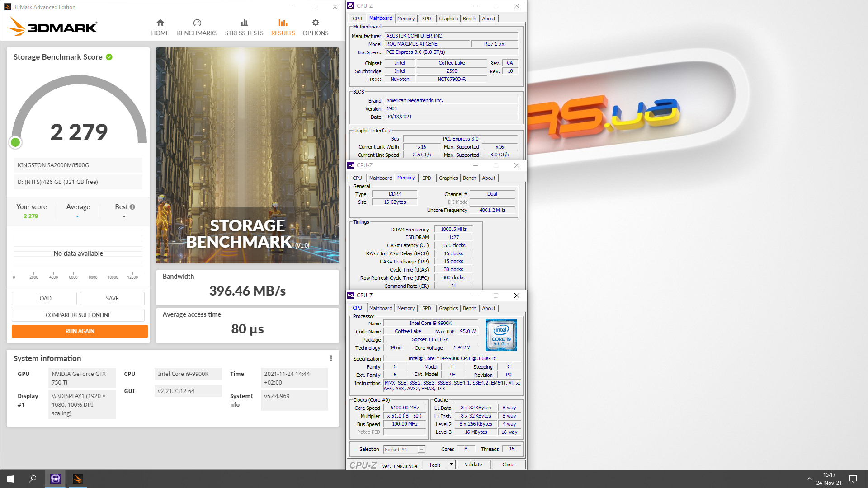Close the bottom CPU-Z CPU window
Image resolution: width=868 pixels, height=488 pixels.
click(x=517, y=296)
